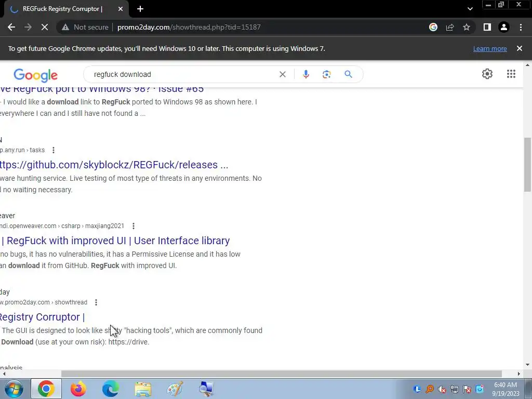Image resolution: width=532 pixels, height=399 pixels.
Task: Open the Action Center flag icon
Action: click(x=467, y=389)
